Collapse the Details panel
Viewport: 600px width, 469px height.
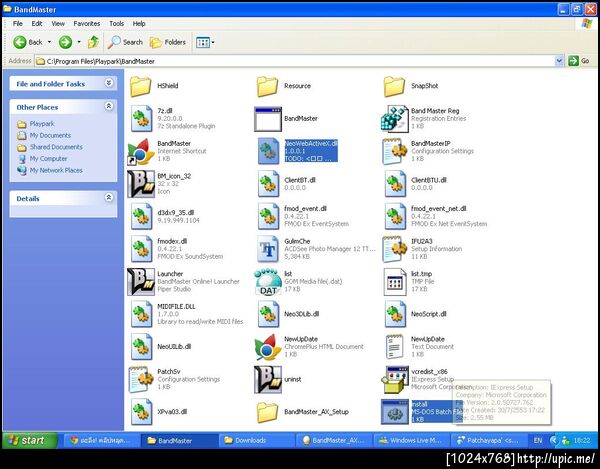pyautogui.click(x=109, y=198)
